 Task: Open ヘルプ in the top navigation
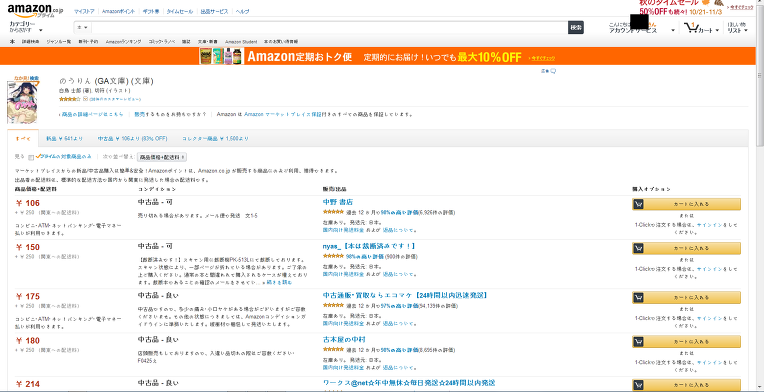(x=242, y=11)
